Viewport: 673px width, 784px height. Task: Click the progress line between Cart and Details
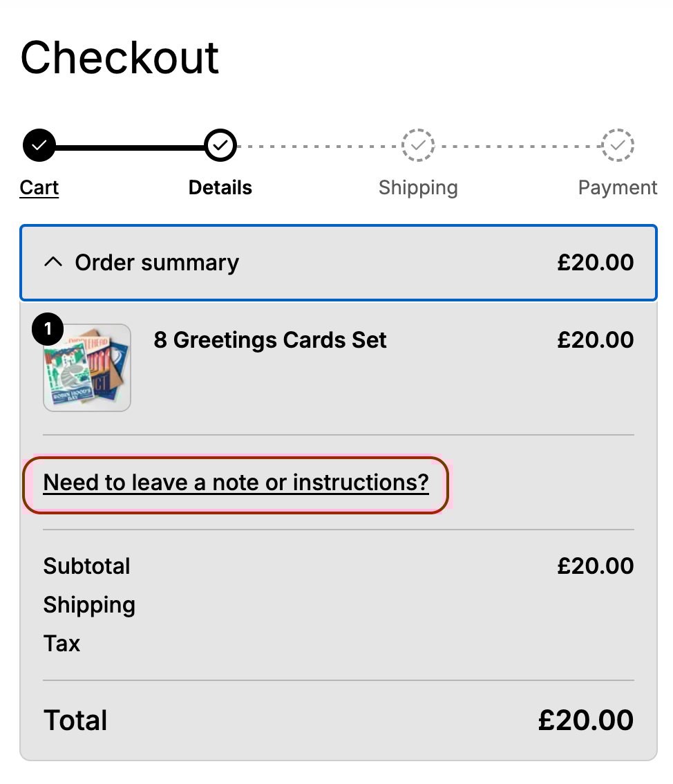click(x=130, y=147)
